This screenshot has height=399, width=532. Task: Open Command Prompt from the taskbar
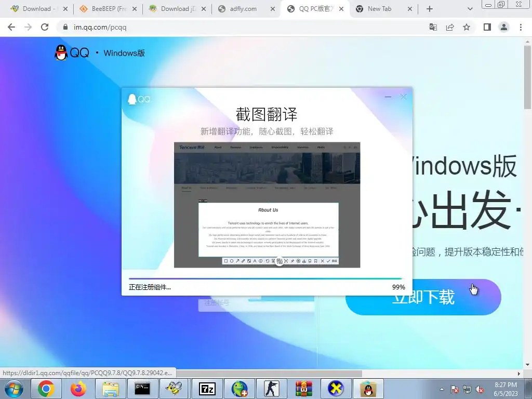pyautogui.click(x=142, y=389)
